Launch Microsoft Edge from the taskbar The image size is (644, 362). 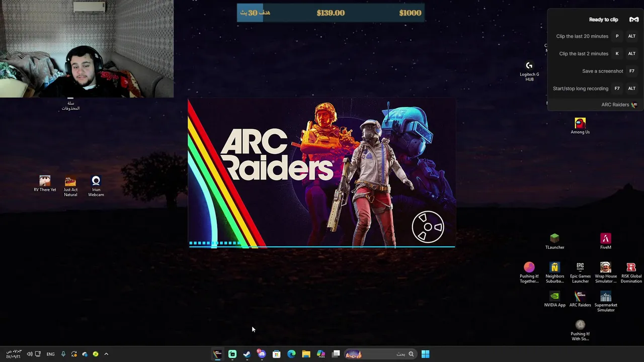(291, 354)
